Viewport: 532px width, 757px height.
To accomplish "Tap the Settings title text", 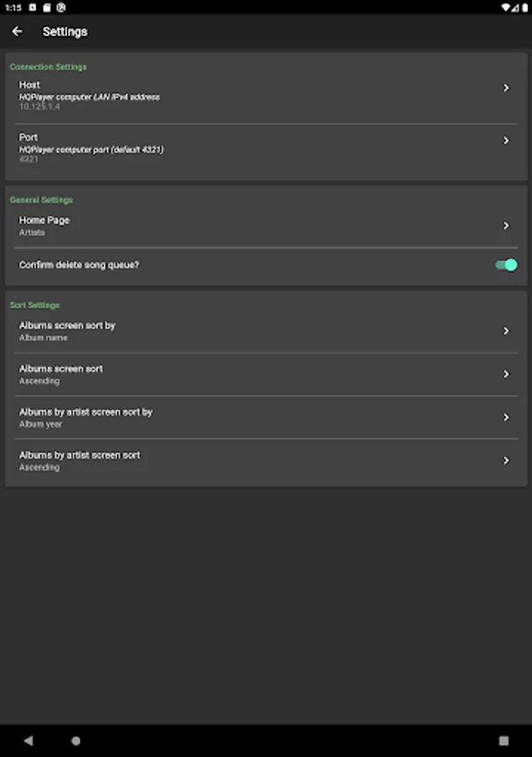I will [65, 32].
